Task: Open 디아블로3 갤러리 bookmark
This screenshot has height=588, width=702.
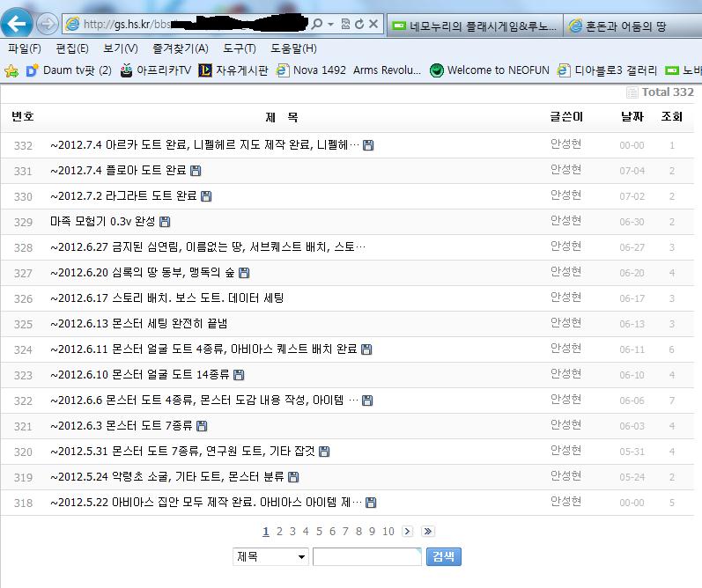Action: (x=608, y=70)
